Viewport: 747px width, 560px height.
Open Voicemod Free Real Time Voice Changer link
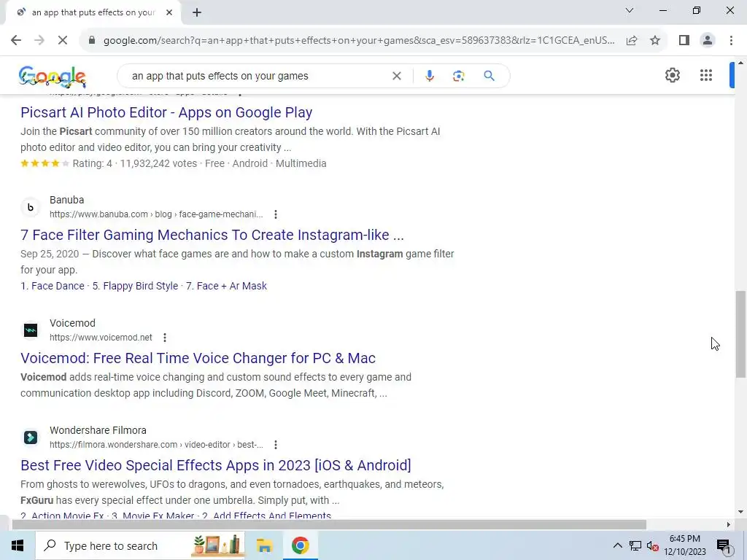[198, 358]
